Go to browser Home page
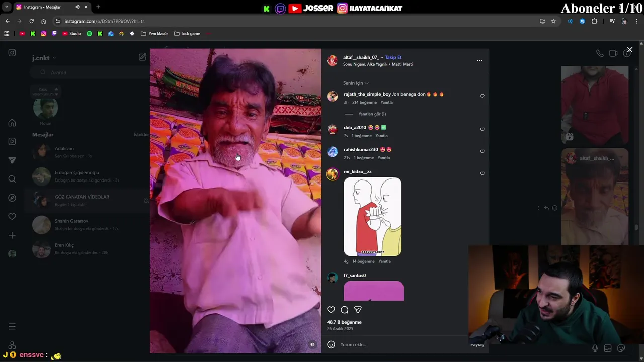 tap(43, 21)
